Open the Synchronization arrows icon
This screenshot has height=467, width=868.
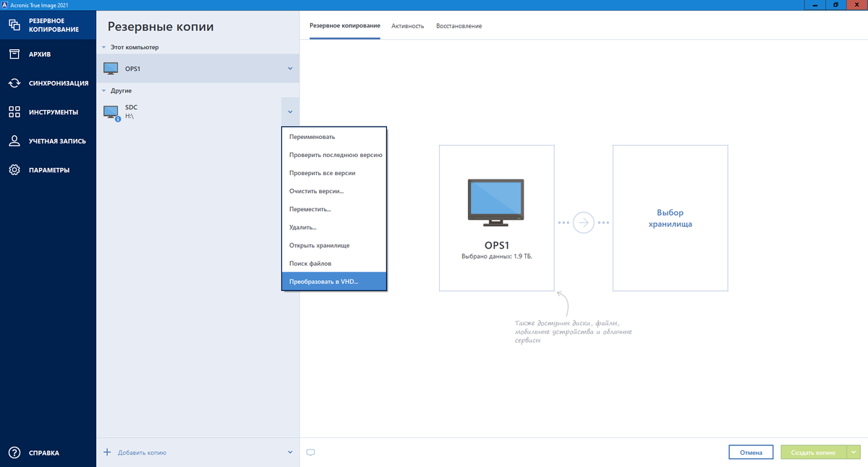pos(14,83)
